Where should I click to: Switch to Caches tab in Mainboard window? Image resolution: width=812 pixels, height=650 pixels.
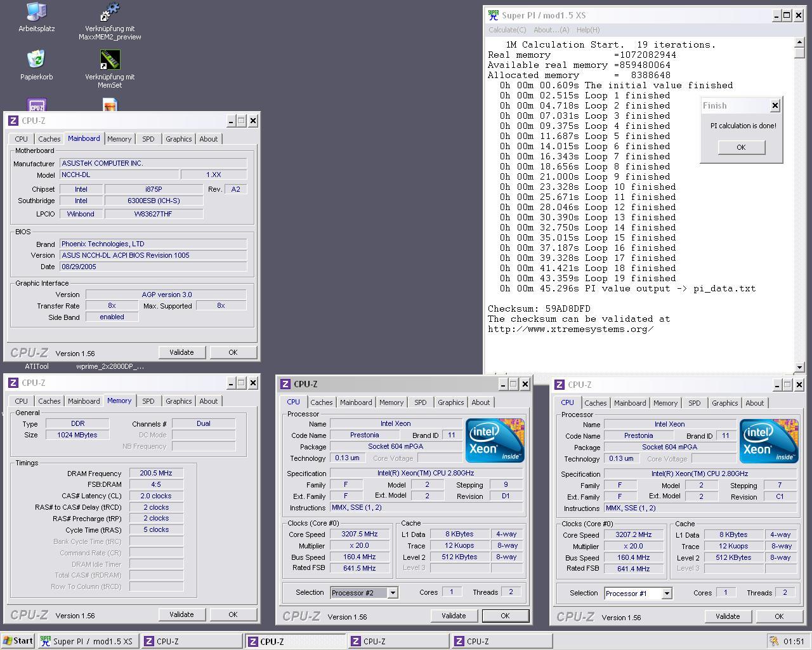pyautogui.click(x=49, y=139)
